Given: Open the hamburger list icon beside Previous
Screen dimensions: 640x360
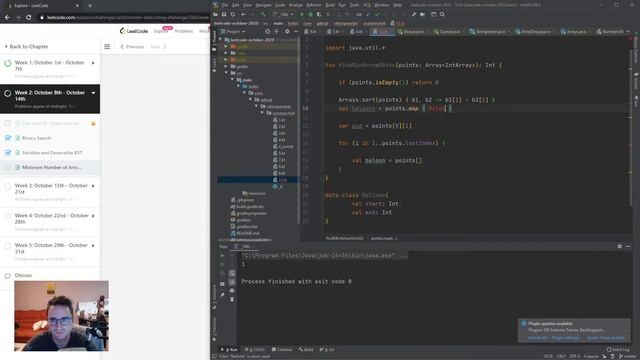Looking at the screenshot, I should point(107,47).
